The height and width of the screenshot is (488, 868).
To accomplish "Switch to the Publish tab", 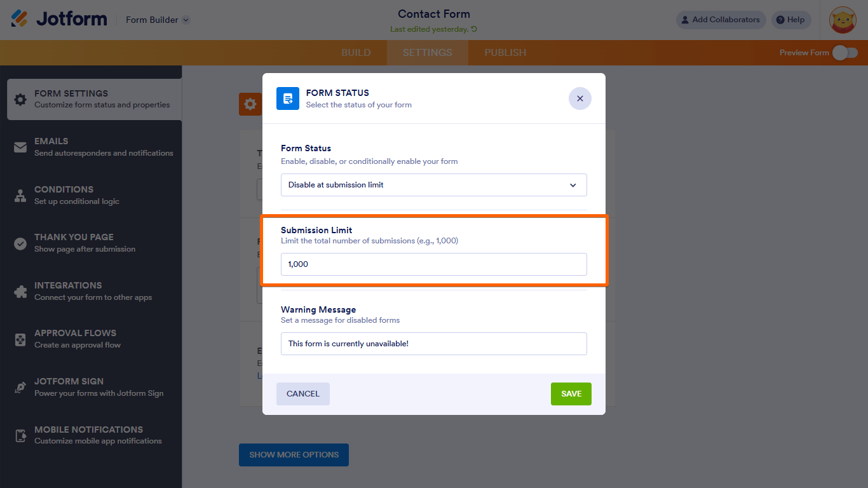I will 505,53.
